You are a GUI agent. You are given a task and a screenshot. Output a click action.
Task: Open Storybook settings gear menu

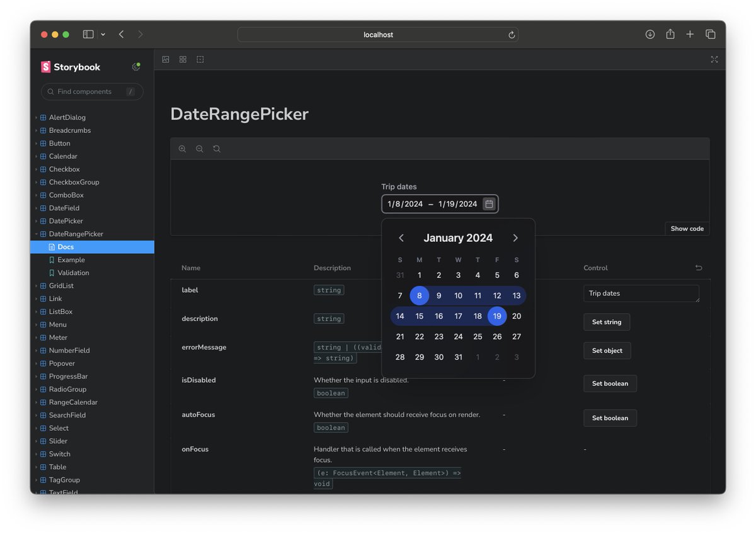[x=135, y=67]
